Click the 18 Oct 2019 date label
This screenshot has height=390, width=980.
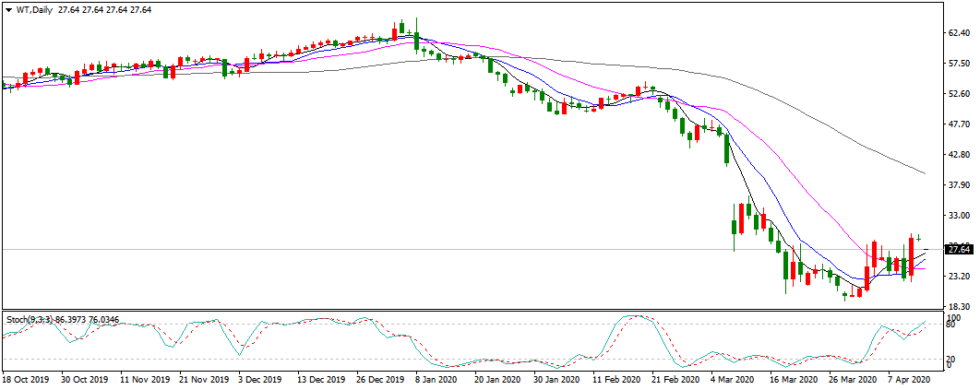[28, 379]
